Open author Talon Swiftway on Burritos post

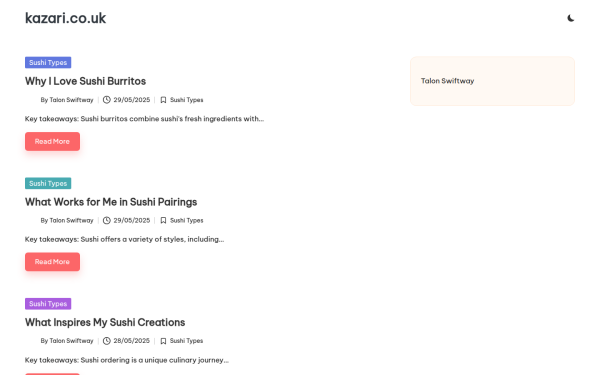coord(71,100)
